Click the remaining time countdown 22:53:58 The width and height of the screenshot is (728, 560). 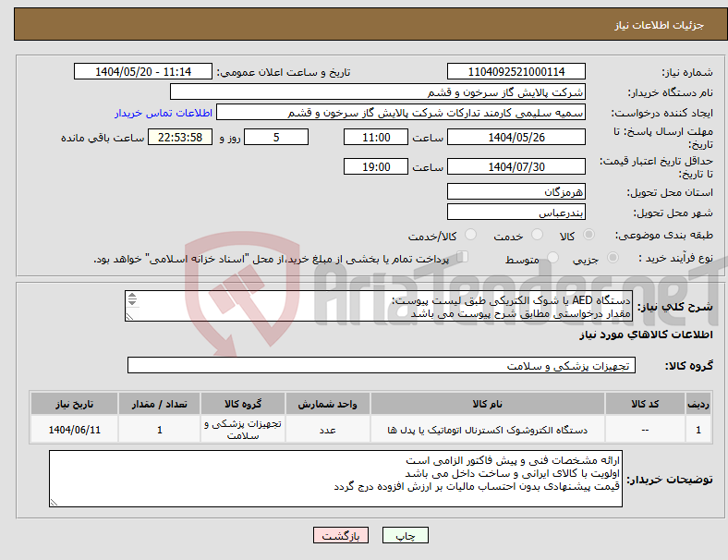[180, 137]
